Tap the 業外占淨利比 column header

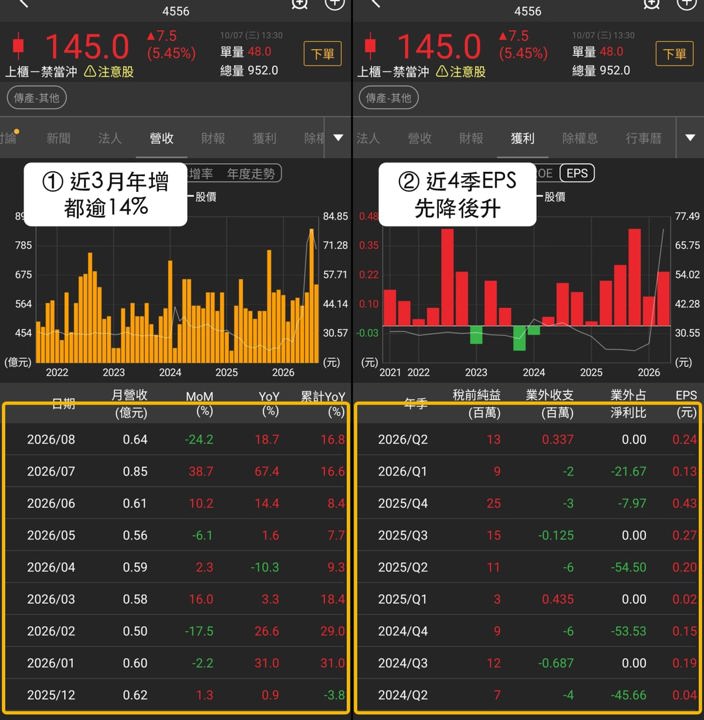[x=628, y=404]
